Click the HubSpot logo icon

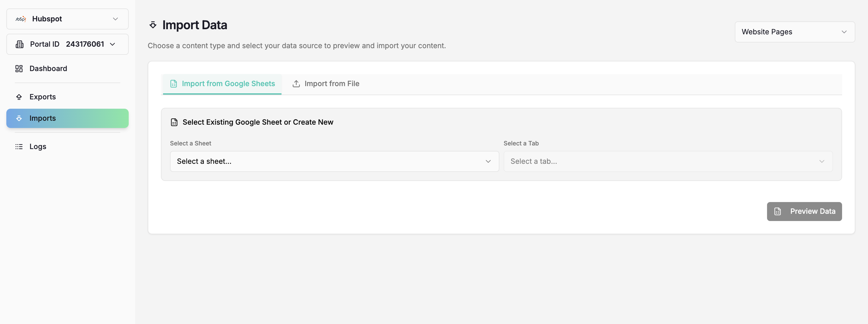(20, 19)
